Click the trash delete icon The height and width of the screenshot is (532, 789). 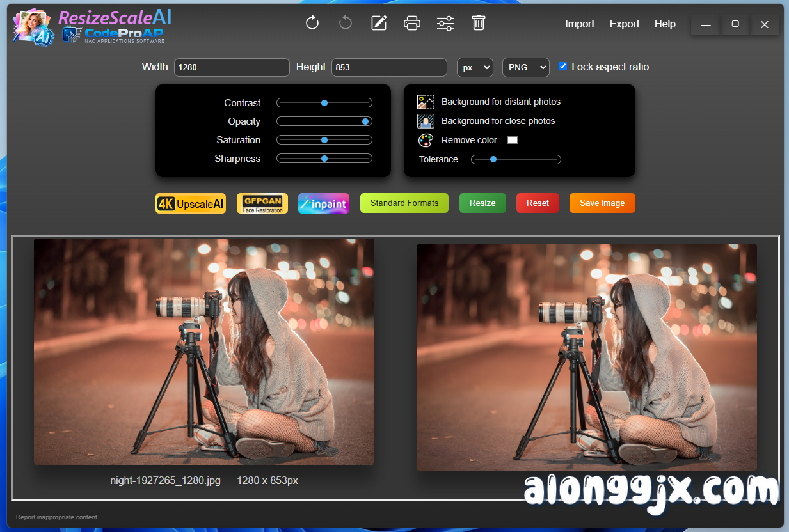pyautogui.click(x=478, y=24)
